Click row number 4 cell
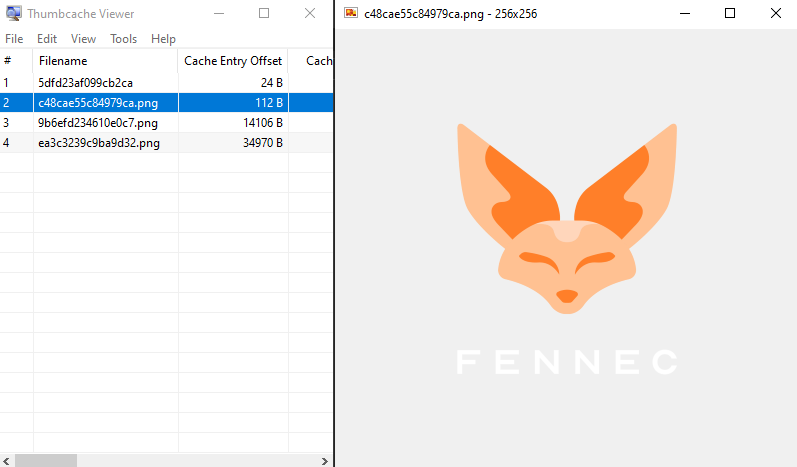The height and width of the screenshot is (467, 797). 16,143
